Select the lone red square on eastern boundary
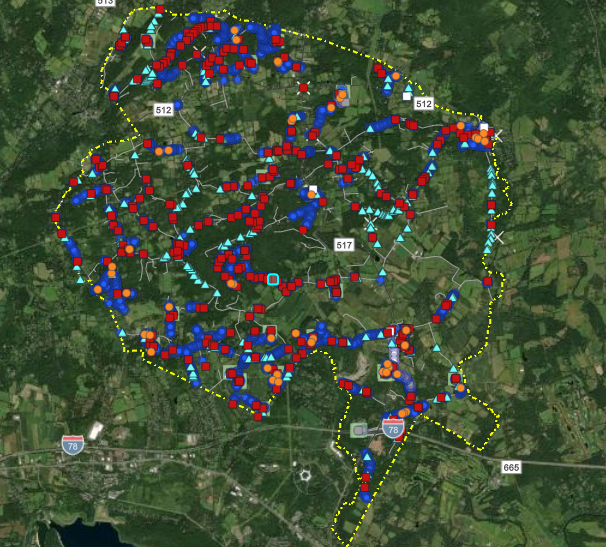Image resolution: width=606 pixels, height=547 pixels. (x=488, y=282)
